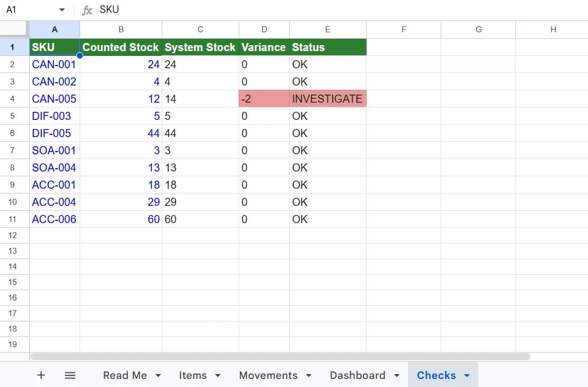
Task: Select cell SOA-001
Action: [54, 150]
